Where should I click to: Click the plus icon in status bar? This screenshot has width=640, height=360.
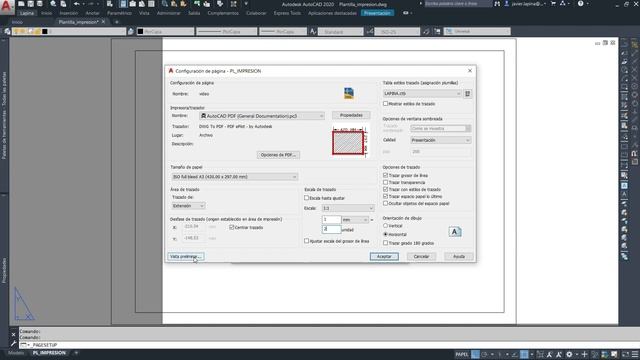coord(584,354)
